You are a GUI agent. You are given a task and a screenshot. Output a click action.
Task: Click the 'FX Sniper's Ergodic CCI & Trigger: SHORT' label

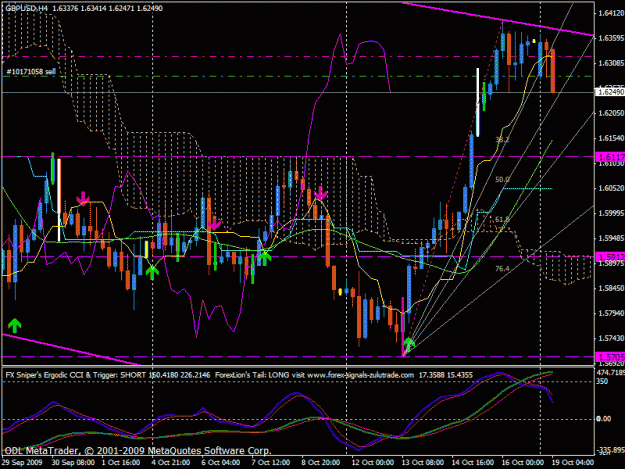point(76,375)
